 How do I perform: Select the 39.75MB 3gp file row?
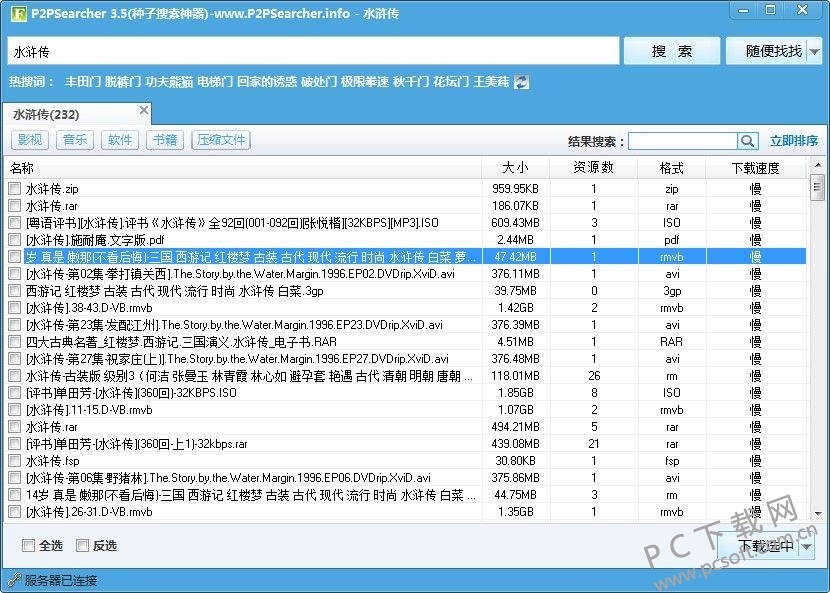click(x=405, y=291)
